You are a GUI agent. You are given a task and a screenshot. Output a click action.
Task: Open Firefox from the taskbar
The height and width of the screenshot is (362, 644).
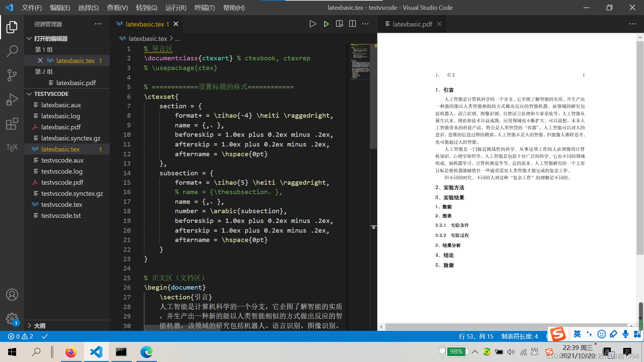click(71, 352)
